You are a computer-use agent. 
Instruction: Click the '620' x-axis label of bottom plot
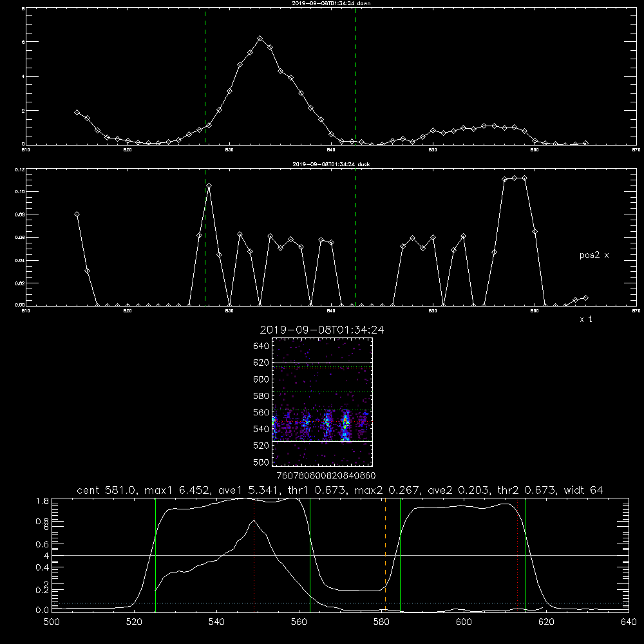tap(546, 622)
